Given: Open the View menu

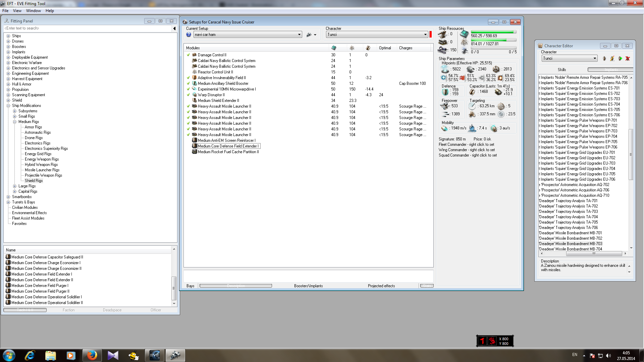Looking at the screenshot, I should click(x=17, y=11).
